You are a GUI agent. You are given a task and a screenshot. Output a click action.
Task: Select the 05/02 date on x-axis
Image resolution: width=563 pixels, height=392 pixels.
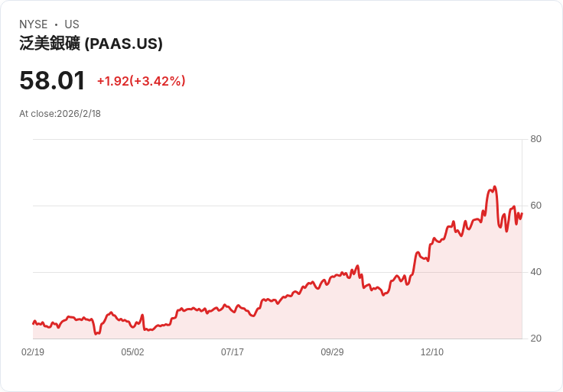click(x=132, y=352)
